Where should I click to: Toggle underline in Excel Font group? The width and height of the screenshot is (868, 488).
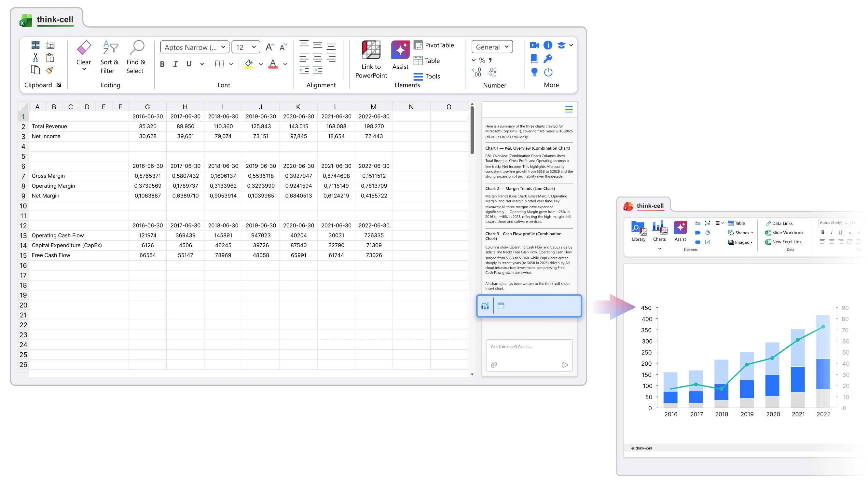pos(189,64)
